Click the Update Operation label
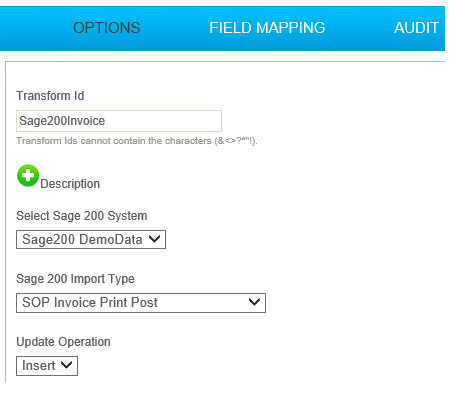This screenshot has height=393, width=455. tap(63, 342)
